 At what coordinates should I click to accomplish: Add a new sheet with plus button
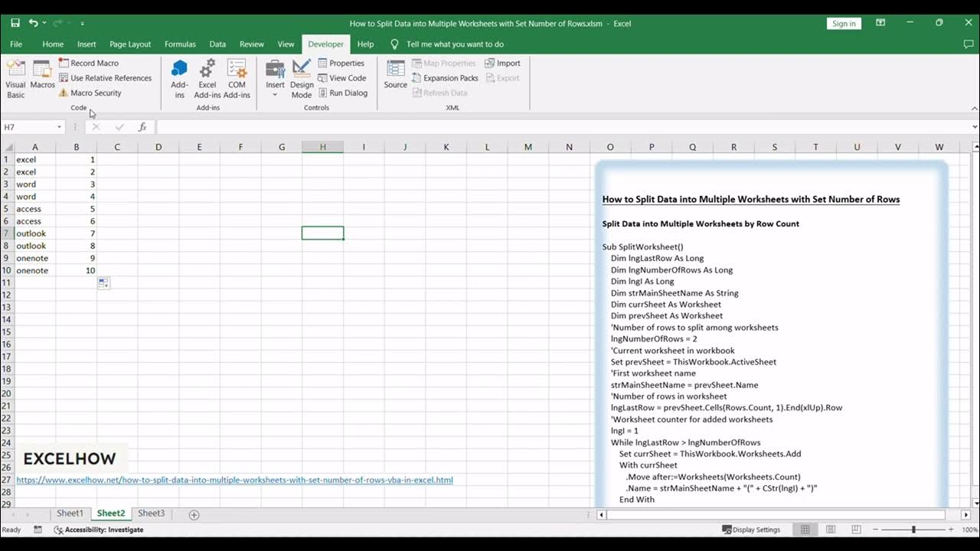(x=194, y=515)
